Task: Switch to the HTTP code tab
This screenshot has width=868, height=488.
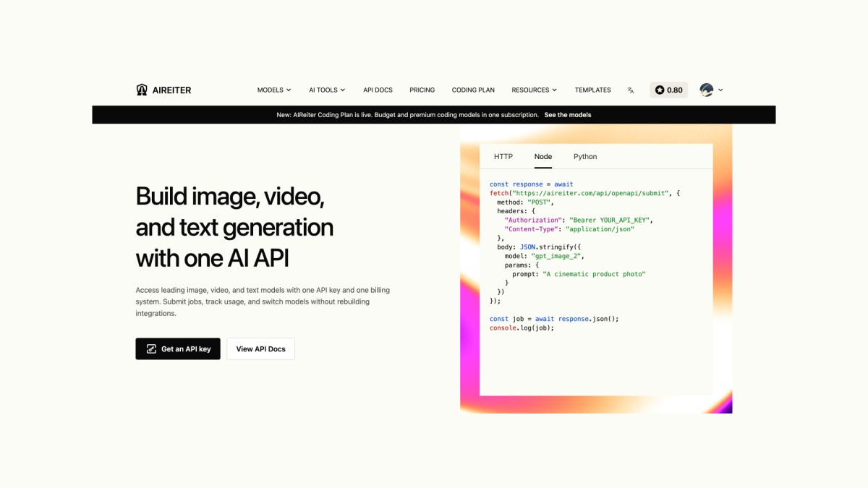Action: (x=503, y=156)
